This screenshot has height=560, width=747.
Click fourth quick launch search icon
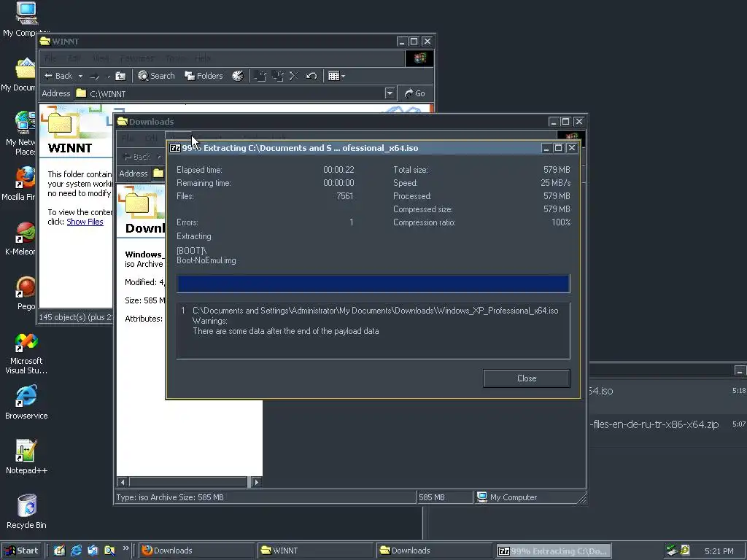109,551
